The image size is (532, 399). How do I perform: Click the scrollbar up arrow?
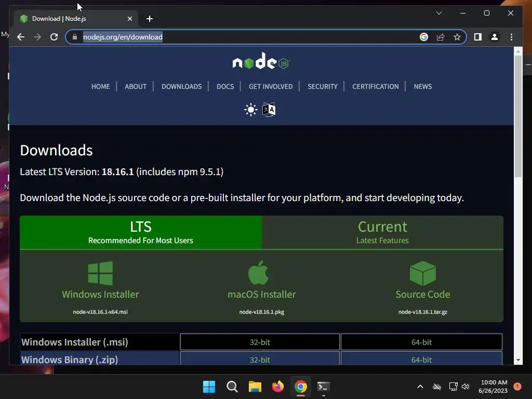(518, 51)
